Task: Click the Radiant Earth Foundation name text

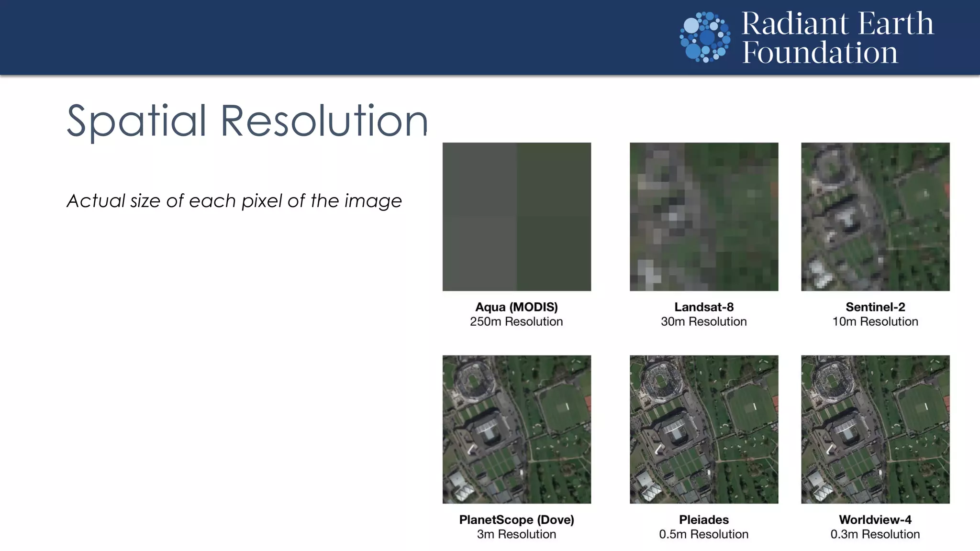Action: click(837, 37)
